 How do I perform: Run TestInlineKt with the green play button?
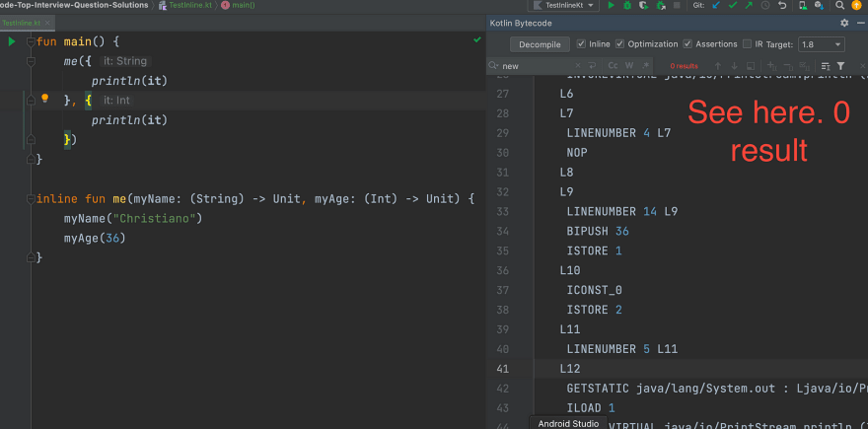coord(612,5)
